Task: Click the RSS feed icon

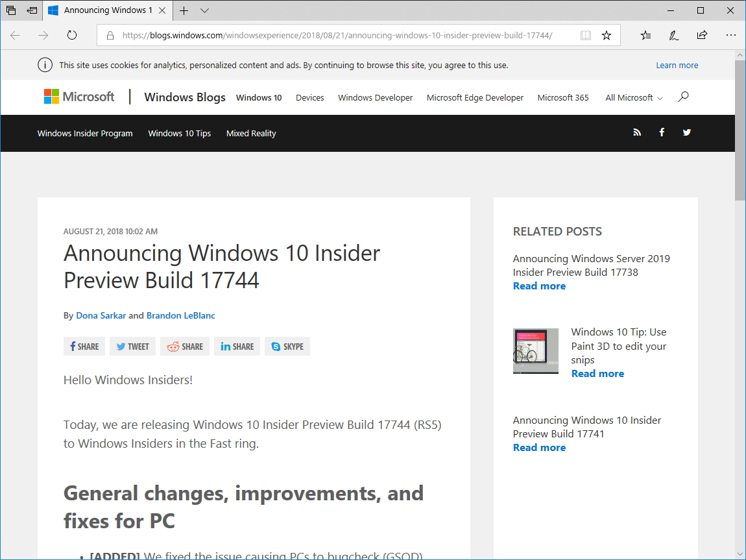Action: click(636, 132)
